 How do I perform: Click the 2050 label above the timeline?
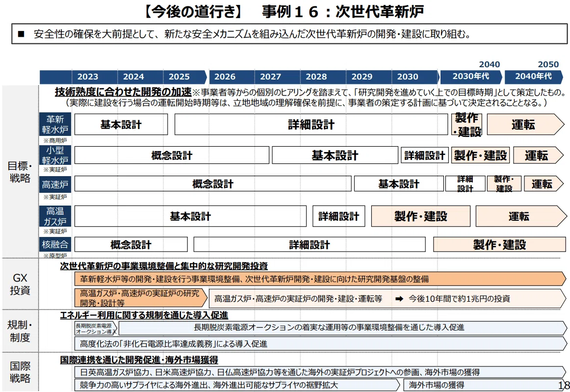tap(548, 64)
